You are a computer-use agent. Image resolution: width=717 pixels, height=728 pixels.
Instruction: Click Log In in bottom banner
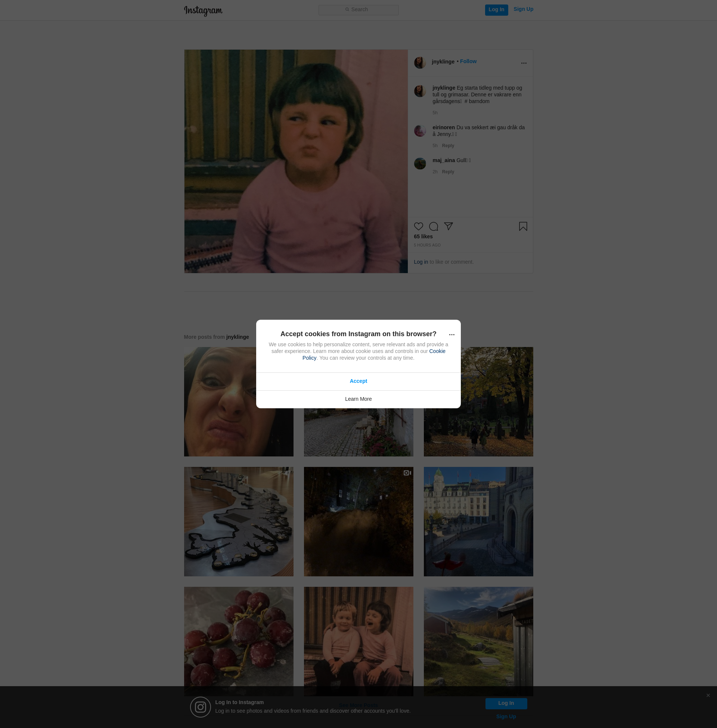506,703
